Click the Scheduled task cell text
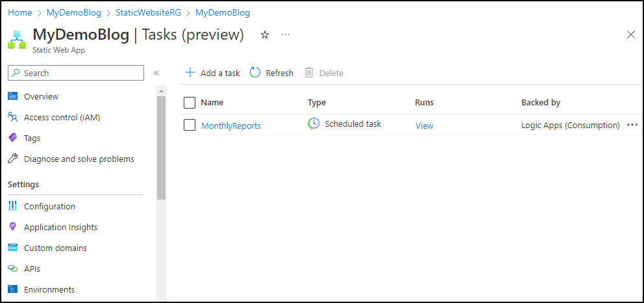This screenshot has height=303, width=644. pos(353,124)
